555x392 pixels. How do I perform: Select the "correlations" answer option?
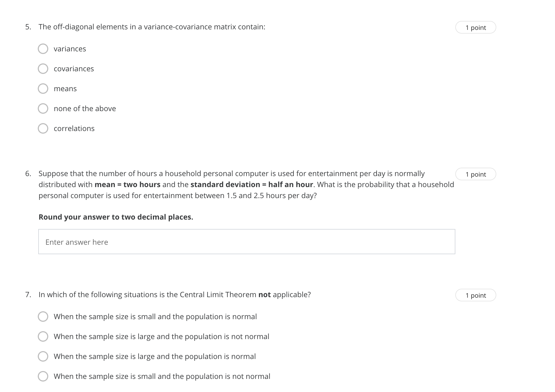pyautogui.click(x=43, y=128)
